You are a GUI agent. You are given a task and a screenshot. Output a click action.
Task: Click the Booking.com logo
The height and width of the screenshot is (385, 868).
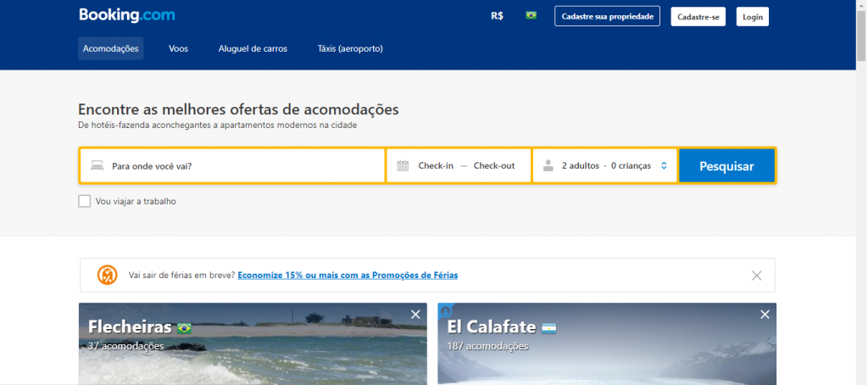coord(127,15)
